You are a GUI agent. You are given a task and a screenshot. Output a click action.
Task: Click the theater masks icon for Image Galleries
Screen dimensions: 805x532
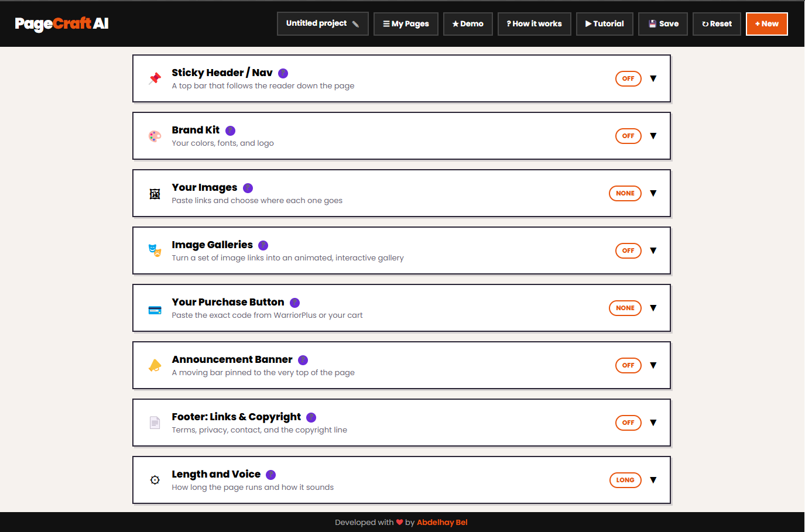point(155,251)
